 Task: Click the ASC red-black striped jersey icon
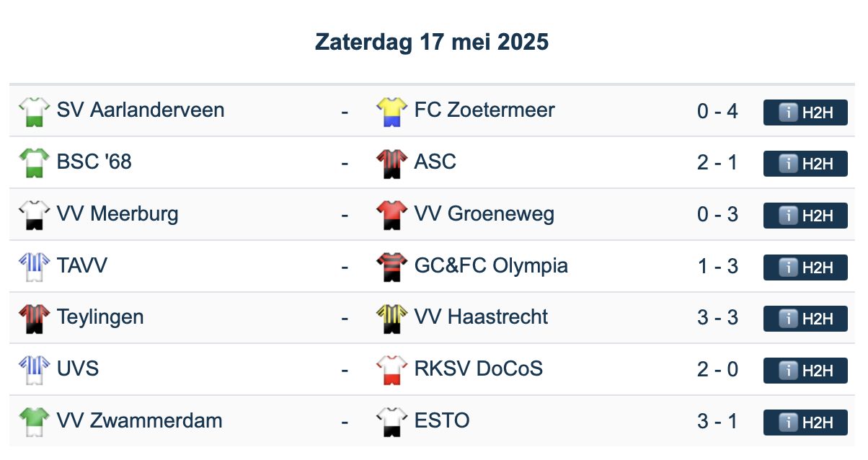click(391, 163)
